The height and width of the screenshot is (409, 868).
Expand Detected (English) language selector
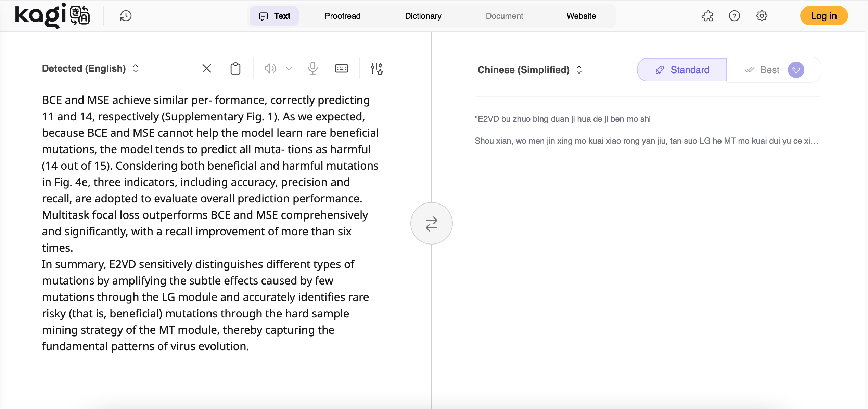90,68
